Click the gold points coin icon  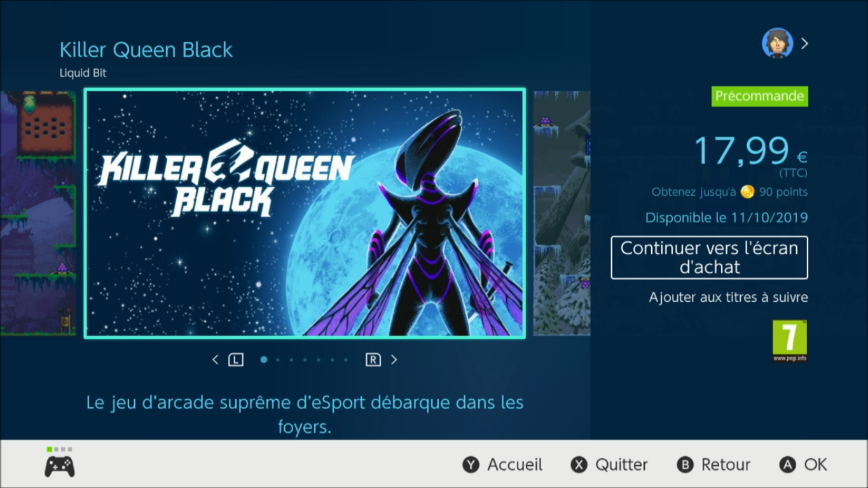point(748,192)
